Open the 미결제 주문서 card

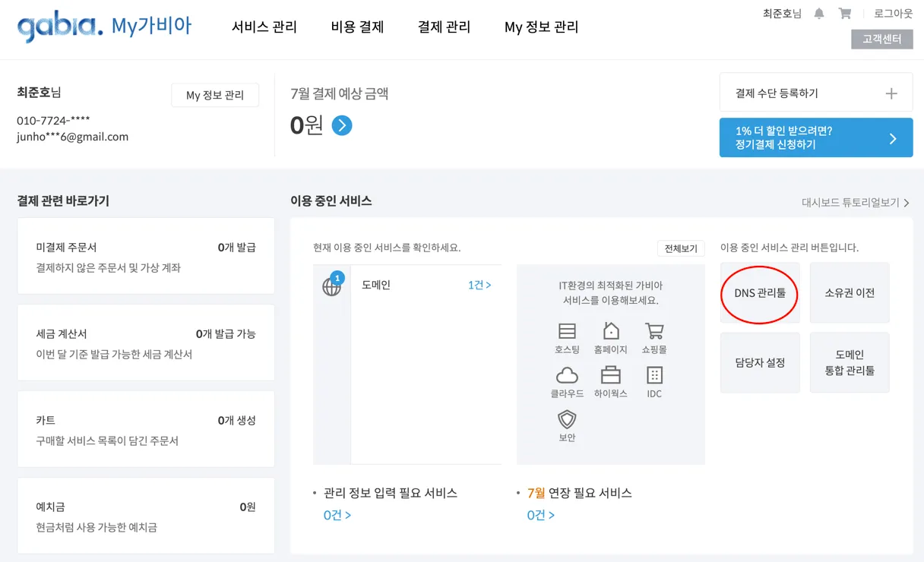(x=146, y=257)
